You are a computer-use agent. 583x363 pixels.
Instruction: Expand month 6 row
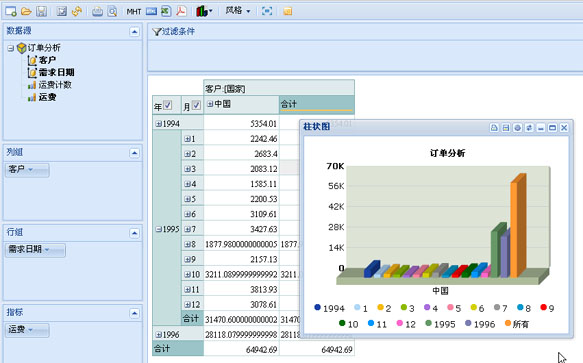187,214
